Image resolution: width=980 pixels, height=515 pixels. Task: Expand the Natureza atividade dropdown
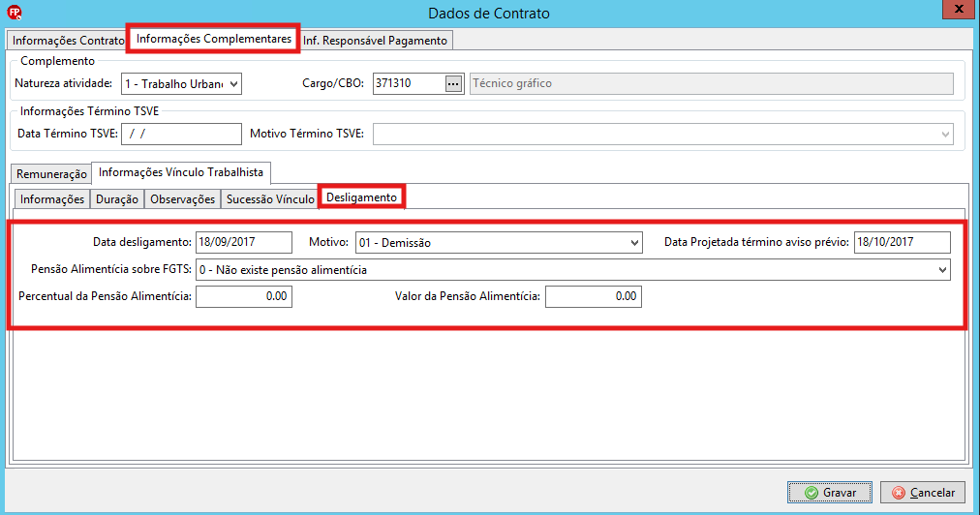pyautogui.click(x=233, y=84)
